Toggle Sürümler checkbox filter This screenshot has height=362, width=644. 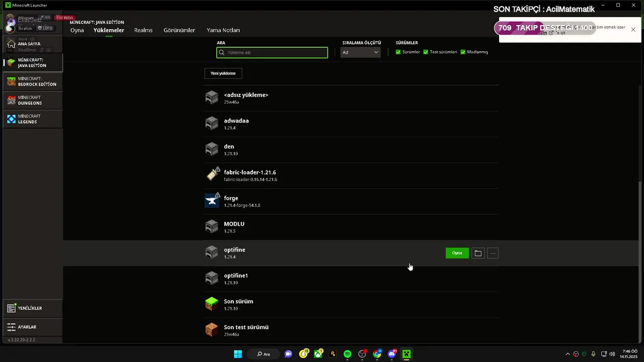tap(398, 52)
